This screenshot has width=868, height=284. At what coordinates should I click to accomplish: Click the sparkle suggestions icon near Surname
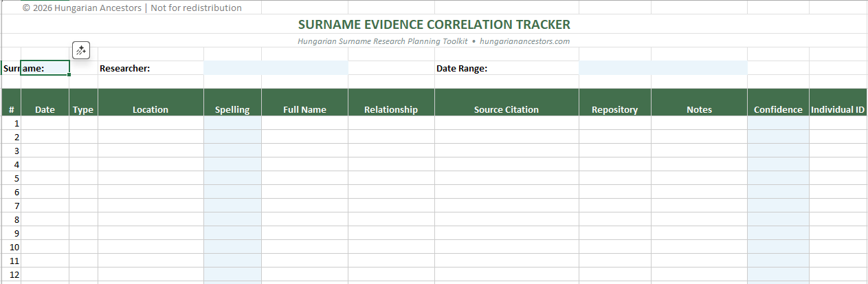tap(81, 50)
